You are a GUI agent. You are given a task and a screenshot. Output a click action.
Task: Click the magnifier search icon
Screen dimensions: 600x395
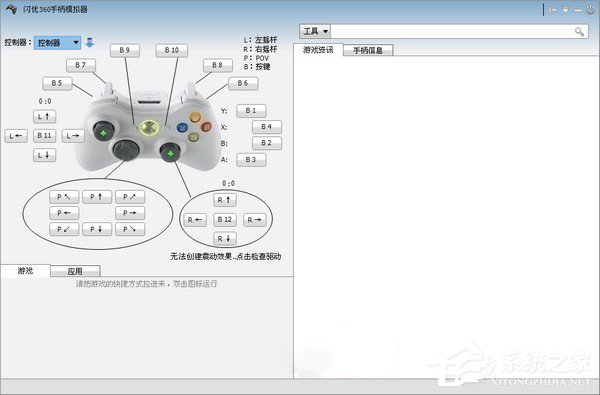[x=579, y=32]
